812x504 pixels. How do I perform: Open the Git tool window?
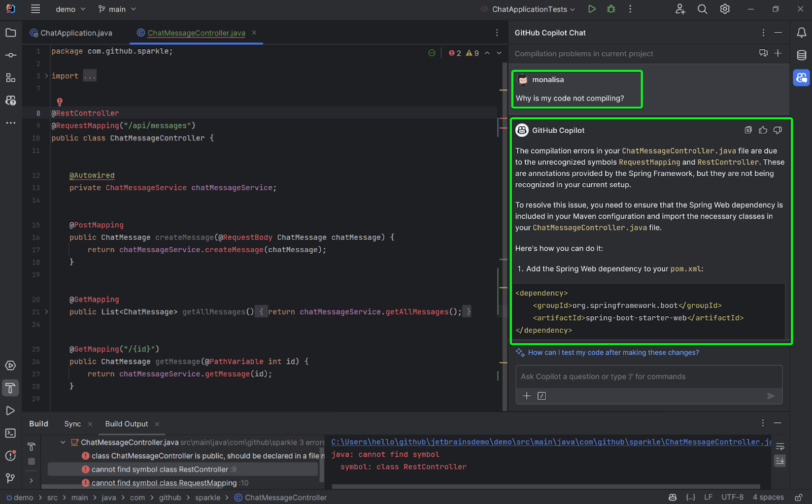[11, 478]
